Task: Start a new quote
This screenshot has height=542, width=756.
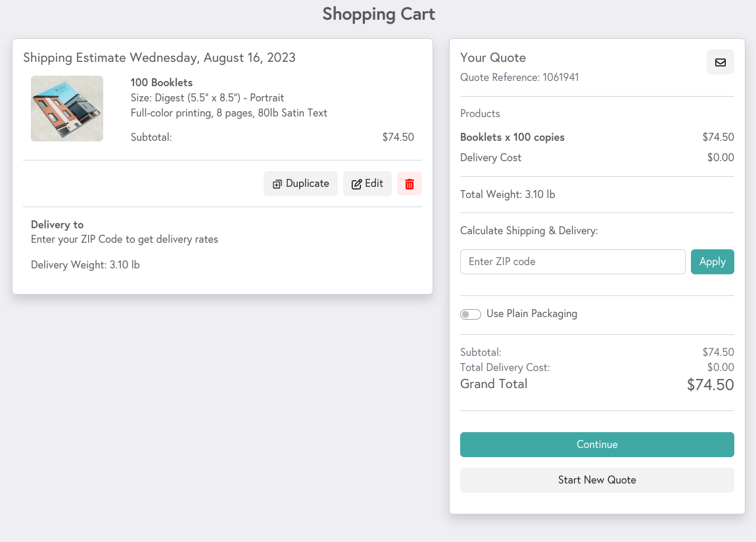Action: click(596, 480)
